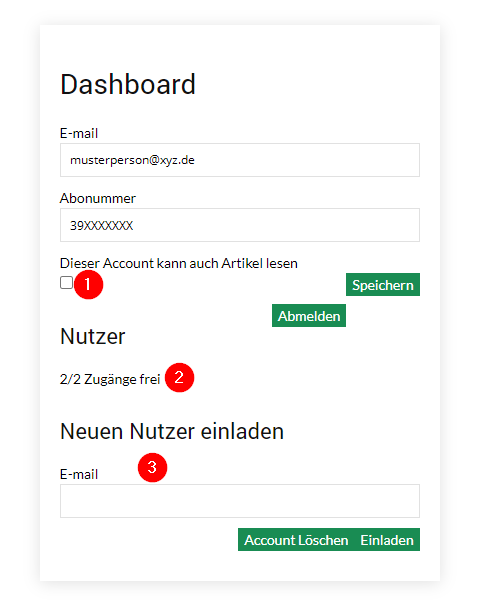Click the Nutzer section heading
The image size is (488, 607).
(x=92, y=336)
